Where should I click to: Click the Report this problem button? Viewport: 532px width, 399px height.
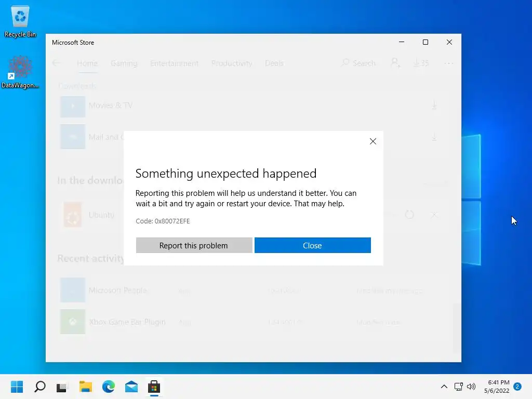[194, 245]
